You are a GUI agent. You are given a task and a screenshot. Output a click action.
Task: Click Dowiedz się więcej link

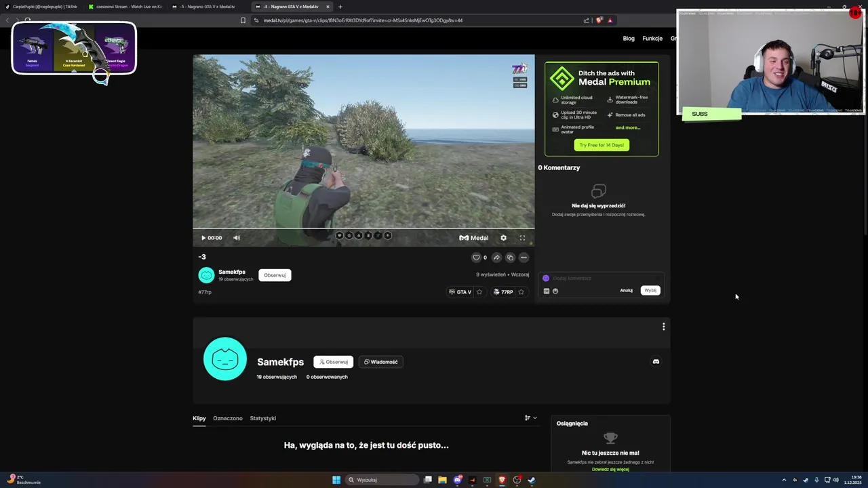(x=610, y=469)
